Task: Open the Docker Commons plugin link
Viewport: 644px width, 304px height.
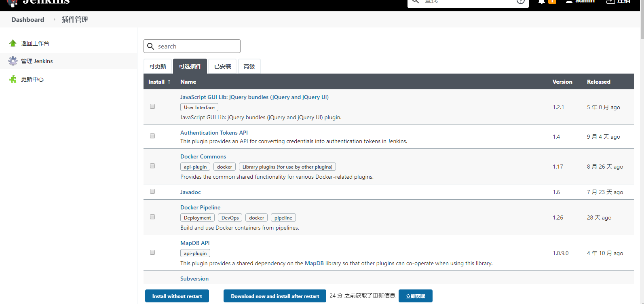Action: click(x=203, y=156)
